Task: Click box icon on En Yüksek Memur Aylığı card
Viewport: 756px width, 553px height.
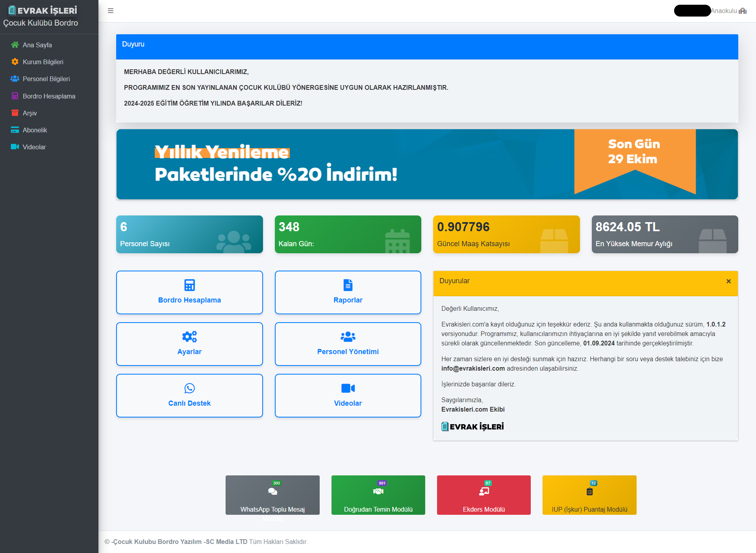Action: [713, 241]
